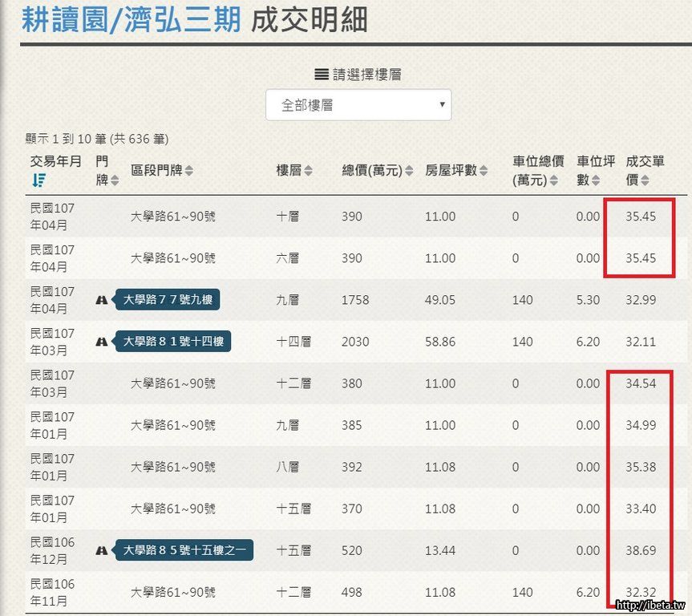This screenshot has width=692, height=616.
Task: Click the sort arrows next to 門牌
Action: click(x=115, y=181)
